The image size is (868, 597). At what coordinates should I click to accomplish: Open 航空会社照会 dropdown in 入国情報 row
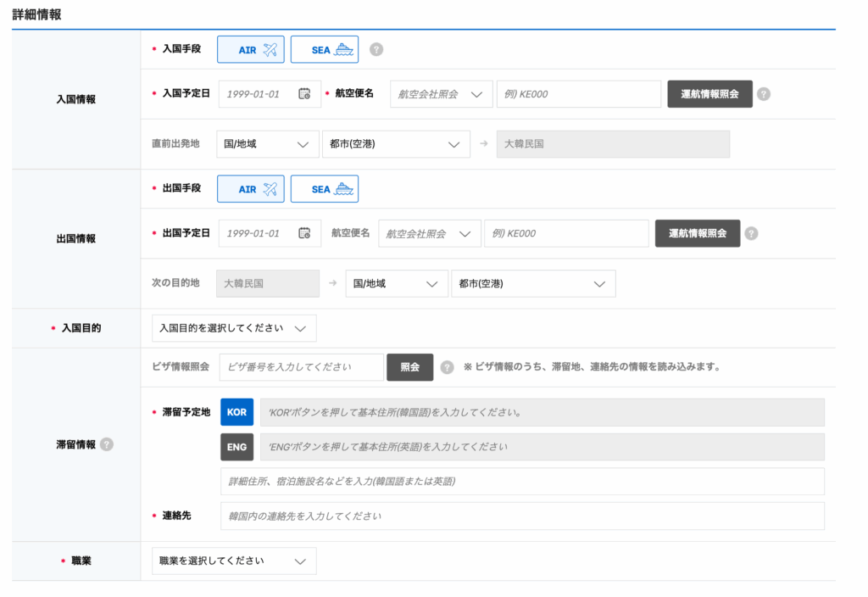pyautogui.click(x=441, y=94)
